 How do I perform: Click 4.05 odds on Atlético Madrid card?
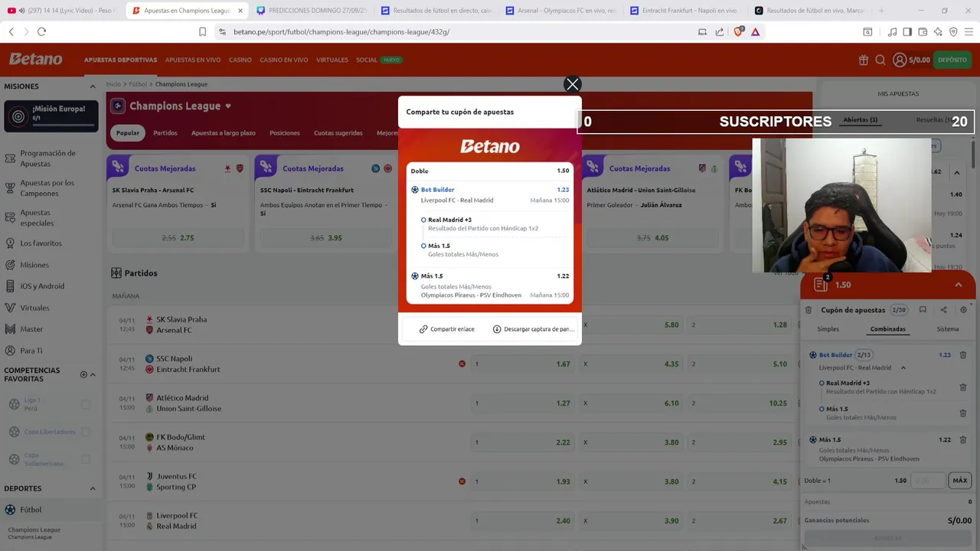click(652, 238)
